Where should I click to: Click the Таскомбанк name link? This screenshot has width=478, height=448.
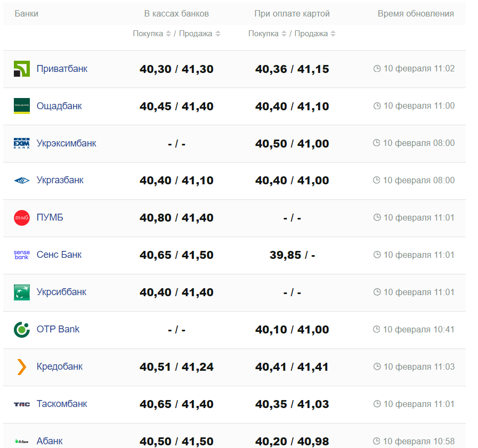tap(62, 404)
